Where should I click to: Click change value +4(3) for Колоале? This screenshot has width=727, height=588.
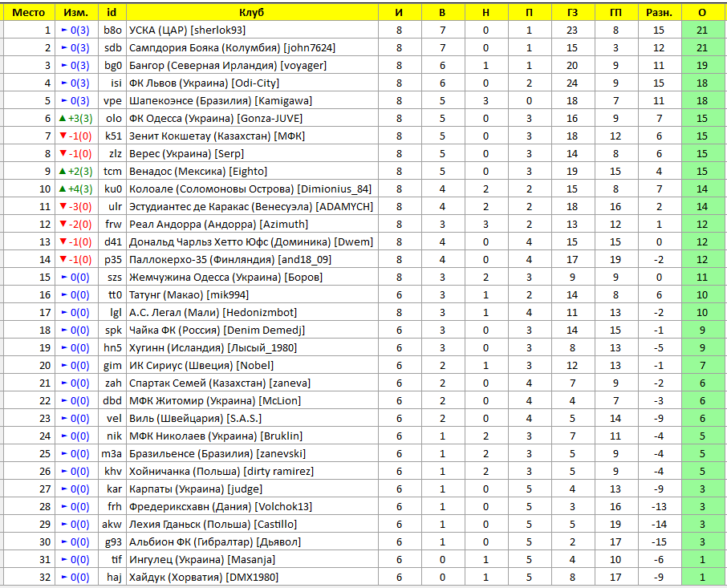80,189
